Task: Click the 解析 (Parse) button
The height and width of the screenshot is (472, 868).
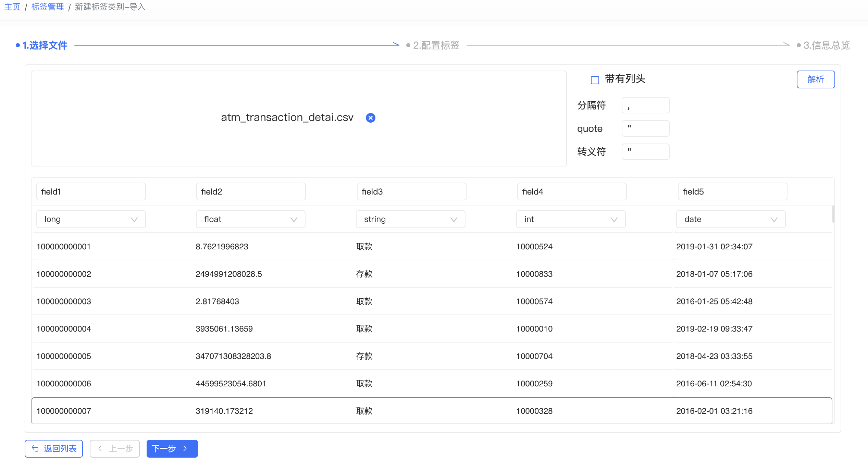Action: tap(815, 79)
